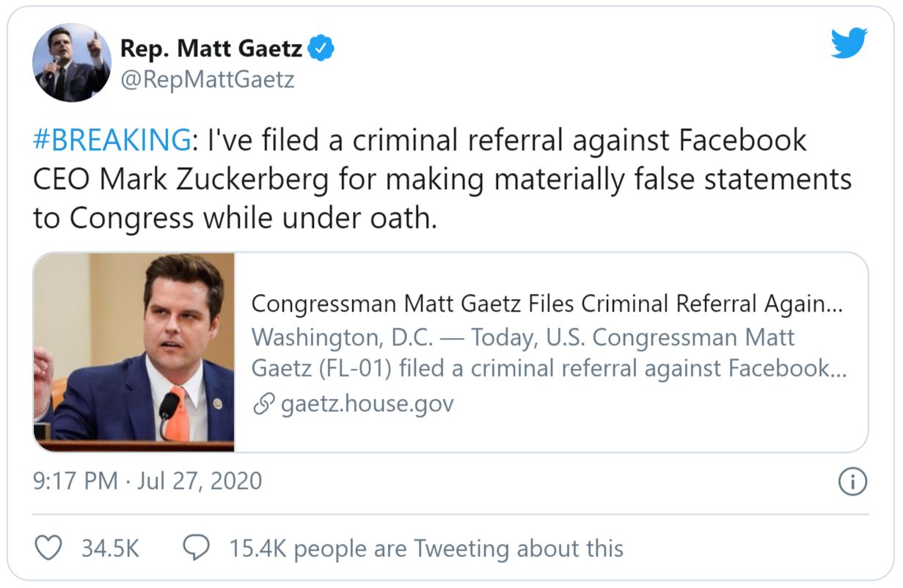This screenshot has width=903, height=588.
Task: Open Rep. Matt Gaetz's profile avatar
Action: tap(72, 62)
